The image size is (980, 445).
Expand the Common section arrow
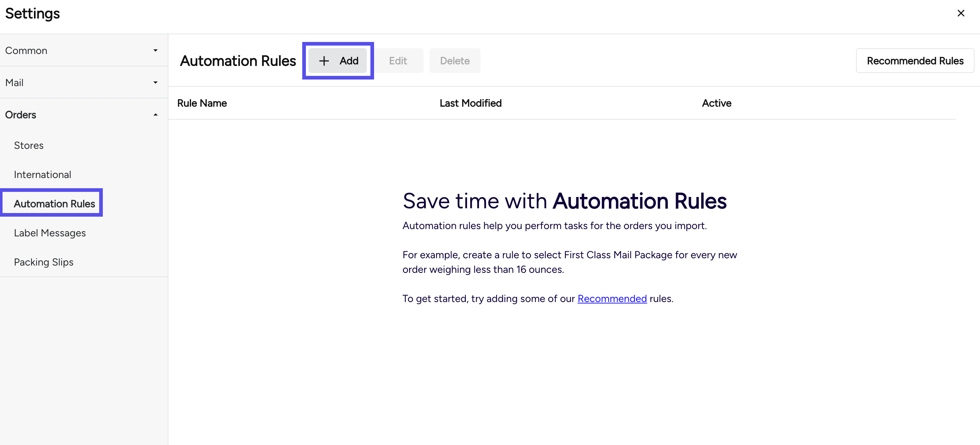pos(155,50)
